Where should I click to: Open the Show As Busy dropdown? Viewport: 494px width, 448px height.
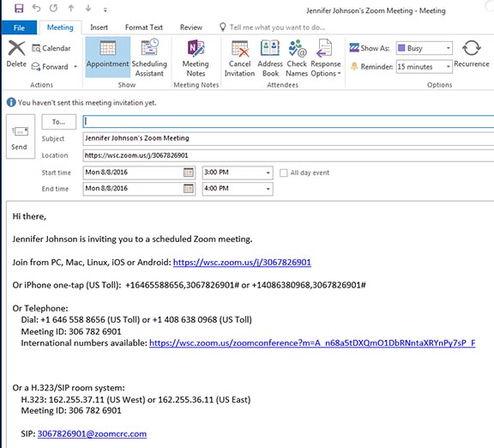tap(424, 48)
